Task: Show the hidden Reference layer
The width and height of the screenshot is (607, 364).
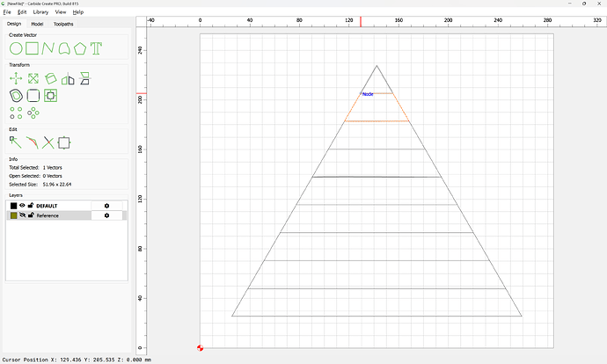Action: pyautogui.click(x=22, y=215)
